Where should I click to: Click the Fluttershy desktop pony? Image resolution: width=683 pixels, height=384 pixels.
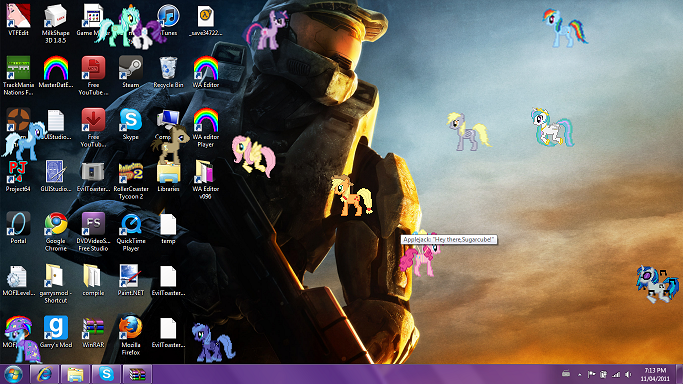point(254,156)
